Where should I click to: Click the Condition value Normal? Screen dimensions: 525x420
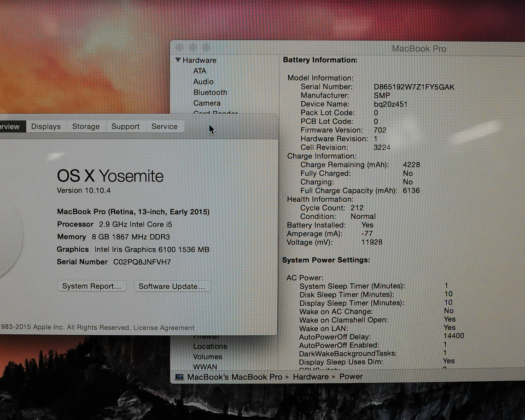click(363, 217)
